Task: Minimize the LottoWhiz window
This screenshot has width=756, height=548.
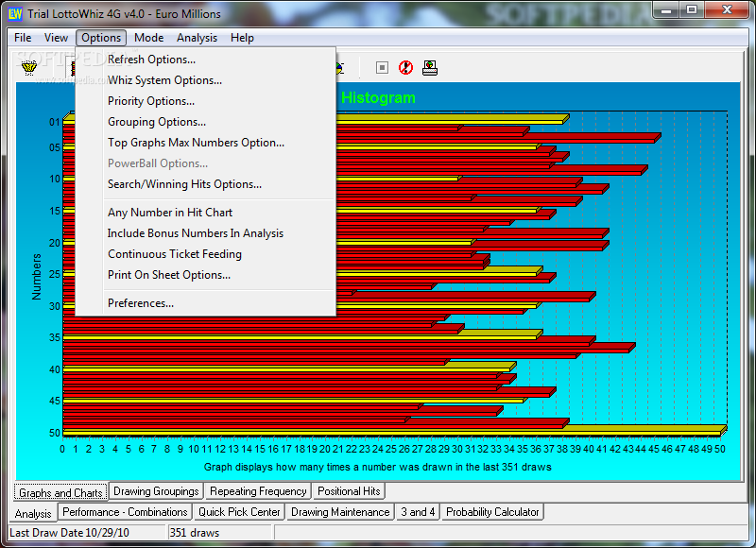Action: (x=666, y=9)
